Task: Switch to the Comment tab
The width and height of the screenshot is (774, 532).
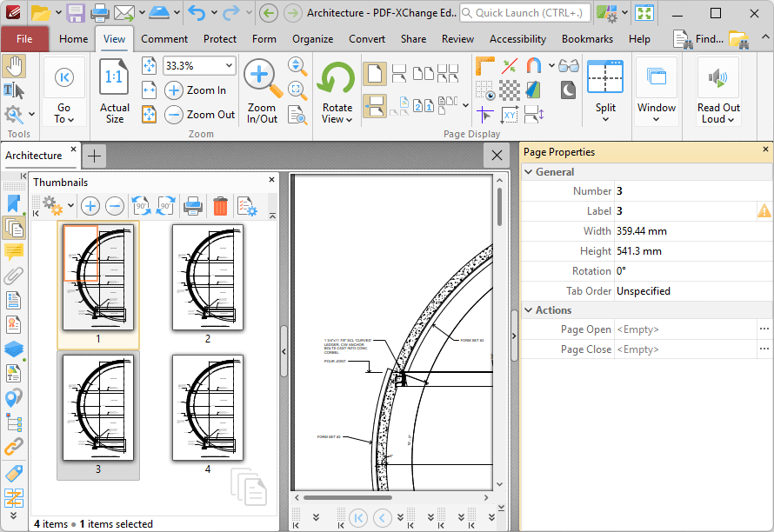Action: [x=164, y=39]
